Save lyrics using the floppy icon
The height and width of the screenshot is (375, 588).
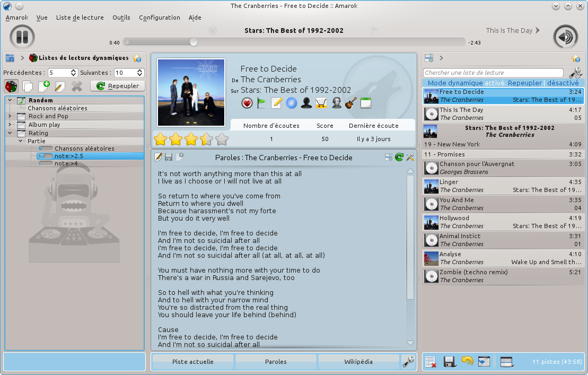pos(169,157)
